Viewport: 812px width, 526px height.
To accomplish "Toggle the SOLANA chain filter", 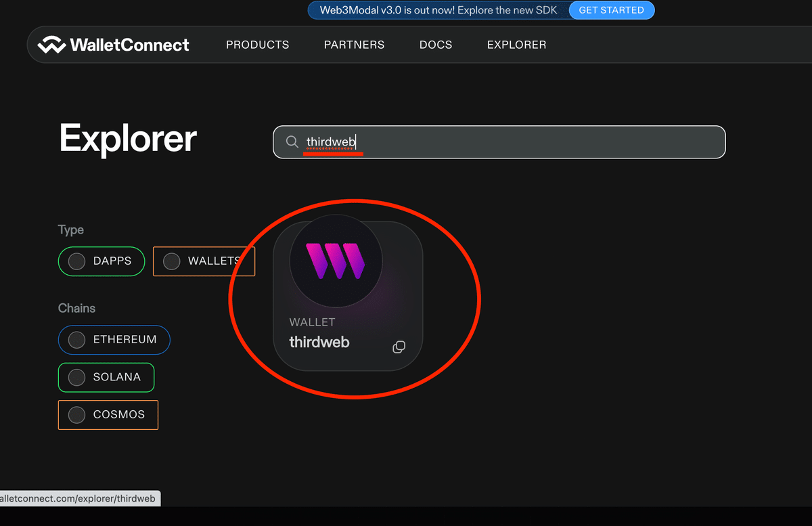I will click(106, 377).
